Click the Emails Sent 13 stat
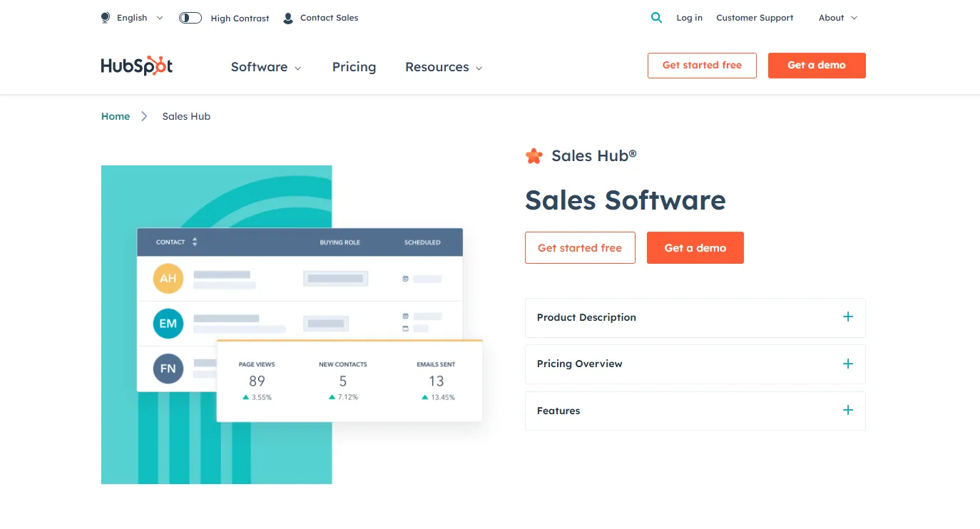The height and width of the screenshot is (529, 980). point(436,381)
